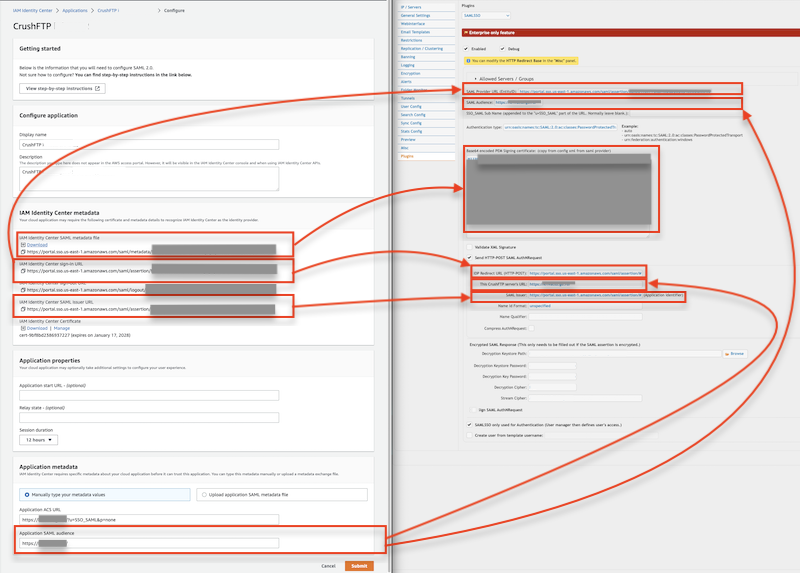The image size is (800, 573).
Task: Enable Create user from template username
Action: (x=469, y=435)
